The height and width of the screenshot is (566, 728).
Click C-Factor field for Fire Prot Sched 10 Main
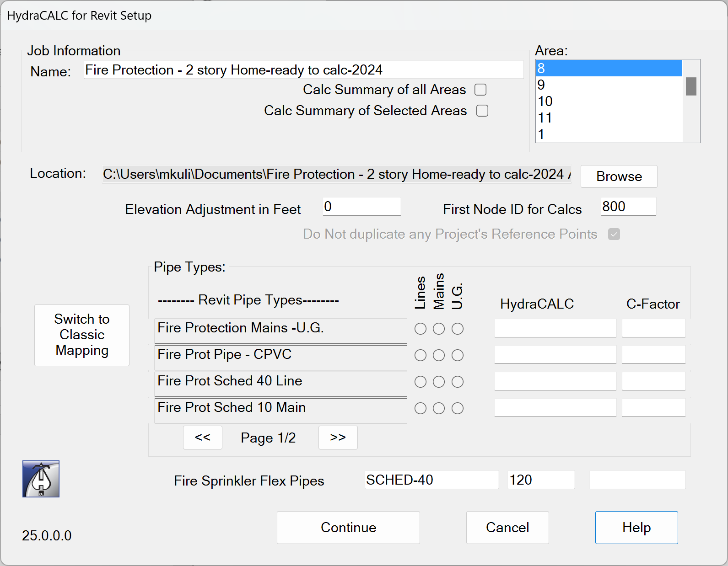pos(654,408)
